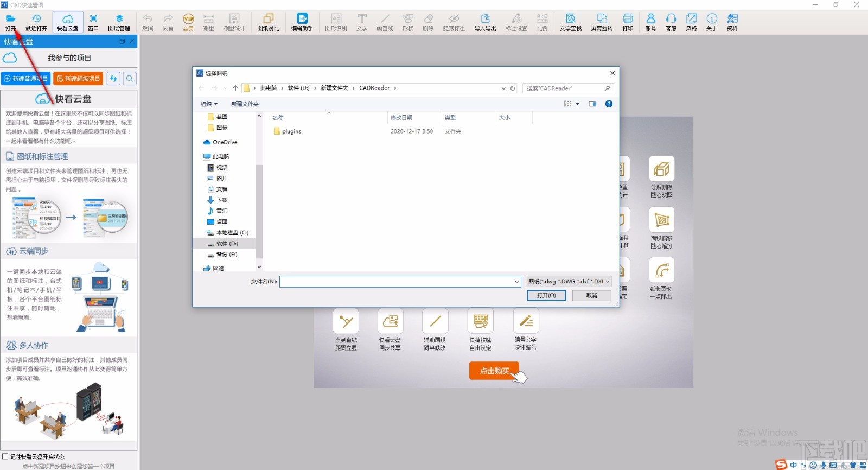Viewport: 868px width, 470px height.
Task: Click the 点击购买 purchase button
Action: click(x=494, y=371)
